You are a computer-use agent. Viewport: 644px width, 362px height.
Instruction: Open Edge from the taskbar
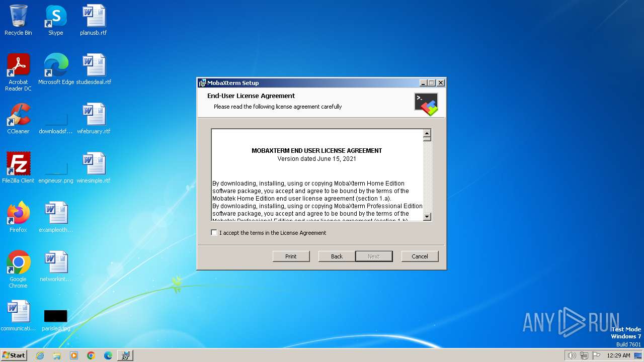tap(108, 355)
